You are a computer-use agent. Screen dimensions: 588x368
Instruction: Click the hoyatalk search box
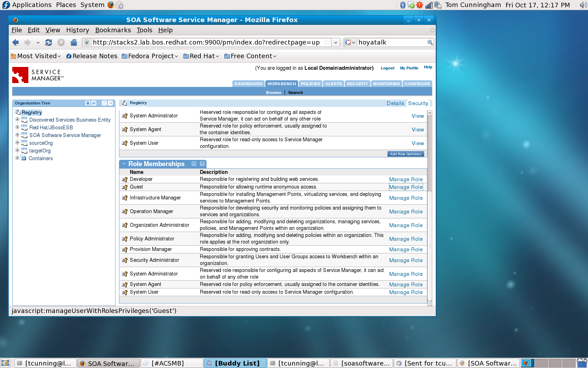[391, 42]
